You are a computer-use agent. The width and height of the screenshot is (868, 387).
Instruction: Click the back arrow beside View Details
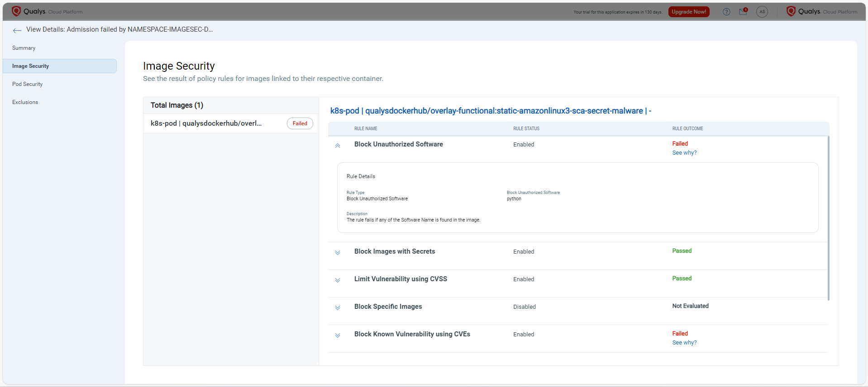tap(17, 30)
